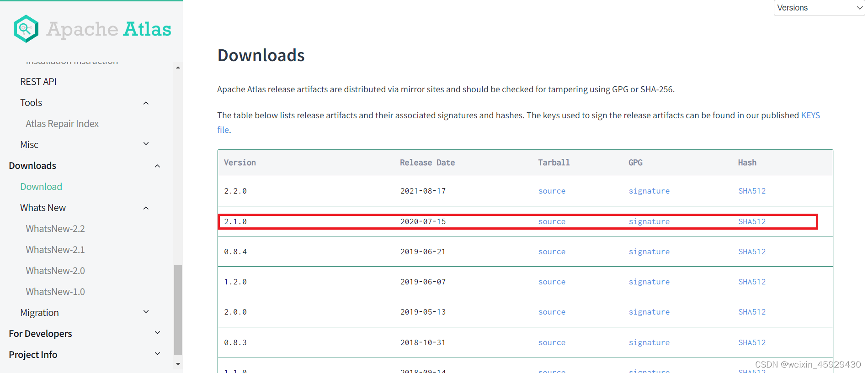Select Whats New in sidebar

(x=43, y=208)
